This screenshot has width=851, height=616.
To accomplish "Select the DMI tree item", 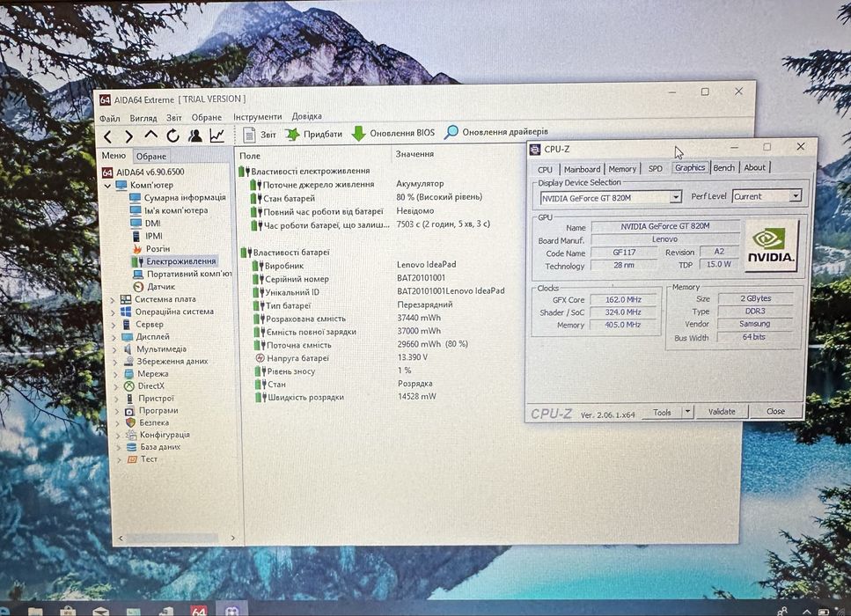I will point(145,223).
